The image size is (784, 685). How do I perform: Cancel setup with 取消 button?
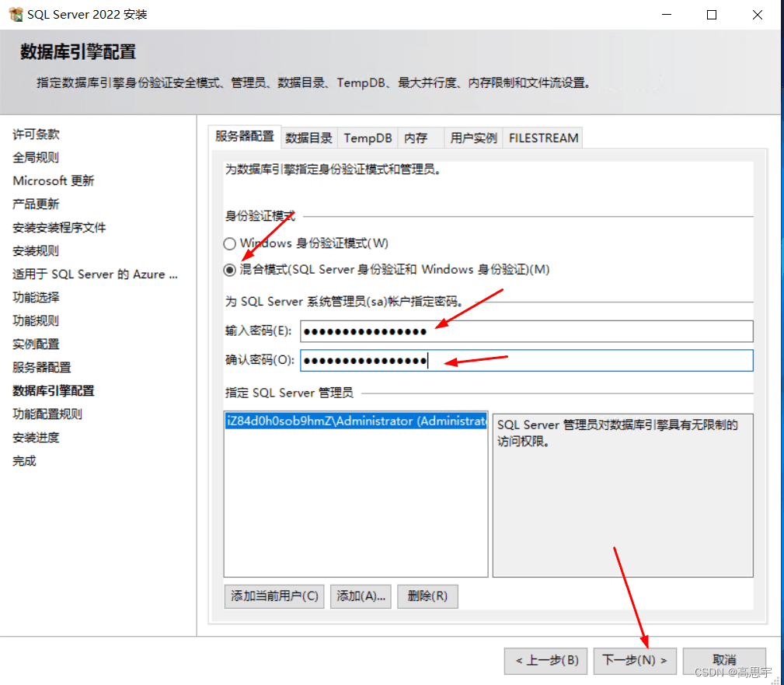pyautogui.click(x=724, y=660)
